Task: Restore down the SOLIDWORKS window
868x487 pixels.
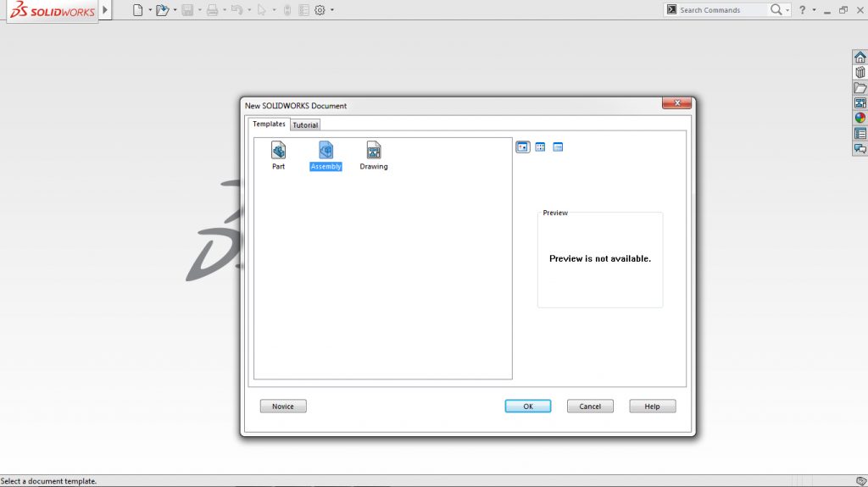Action: [843, 10]
